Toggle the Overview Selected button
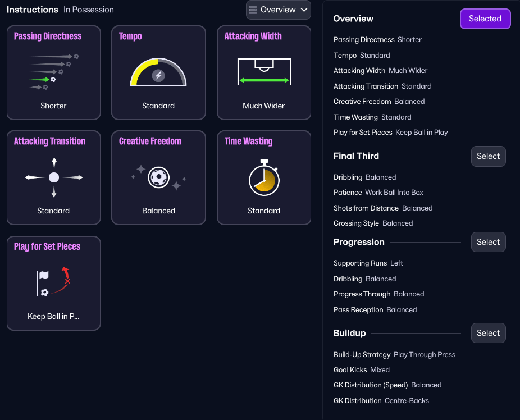 pyautogui.click(x=485, y=19)
